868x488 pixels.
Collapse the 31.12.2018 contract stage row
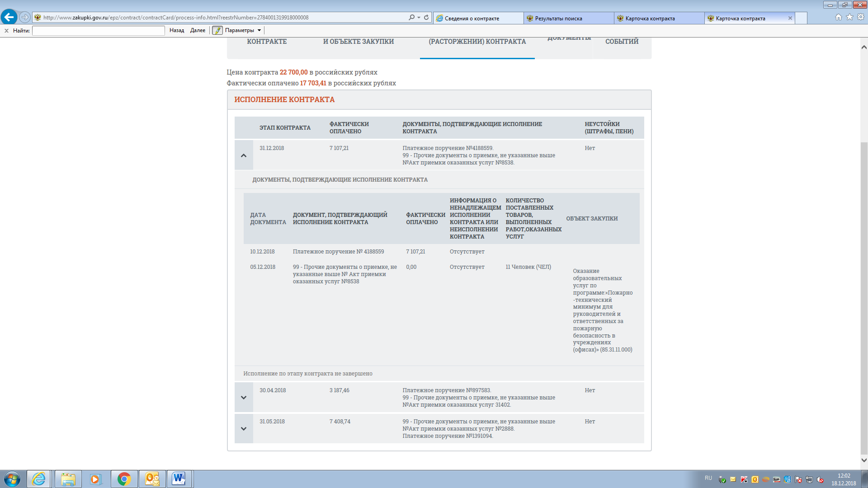point(244,155)
